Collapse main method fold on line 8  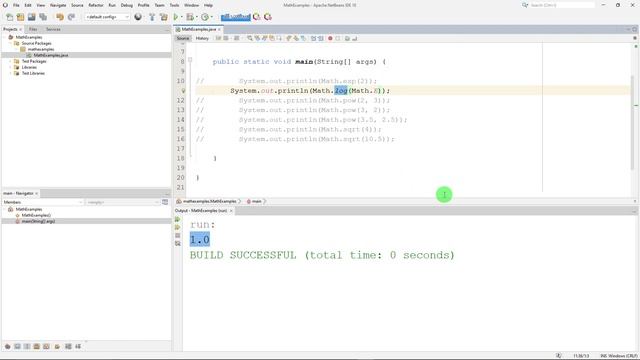pyautogui.click(x=190, y=60)
